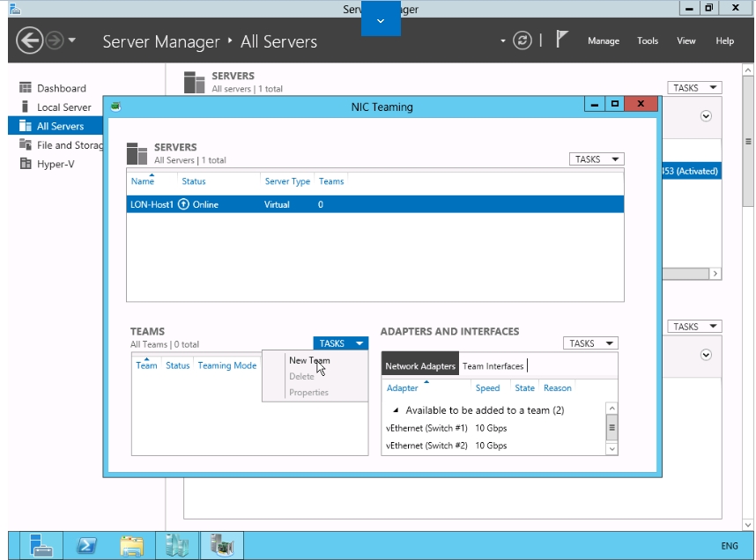This screenshot has height=560, width=756.
Task: Collapse Available to be added to a team group
Action: [396, 410]
